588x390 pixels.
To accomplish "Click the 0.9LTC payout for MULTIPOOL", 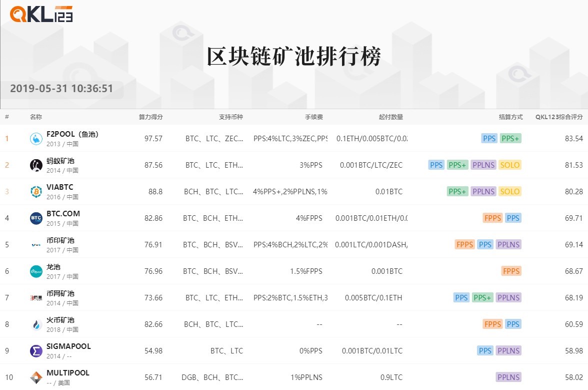I will 391,377.
